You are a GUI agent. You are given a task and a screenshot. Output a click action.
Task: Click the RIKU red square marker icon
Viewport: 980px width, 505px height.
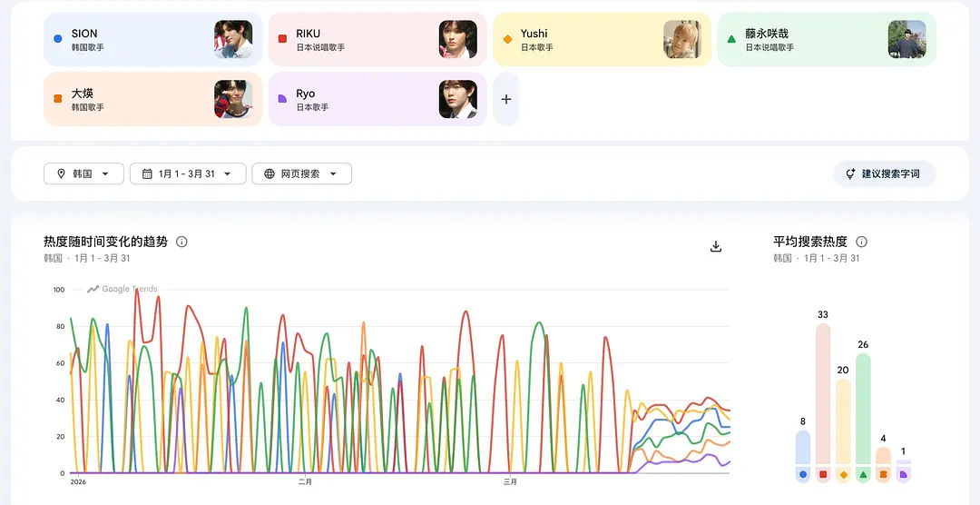pyautogui.click(x=282, y=39)
